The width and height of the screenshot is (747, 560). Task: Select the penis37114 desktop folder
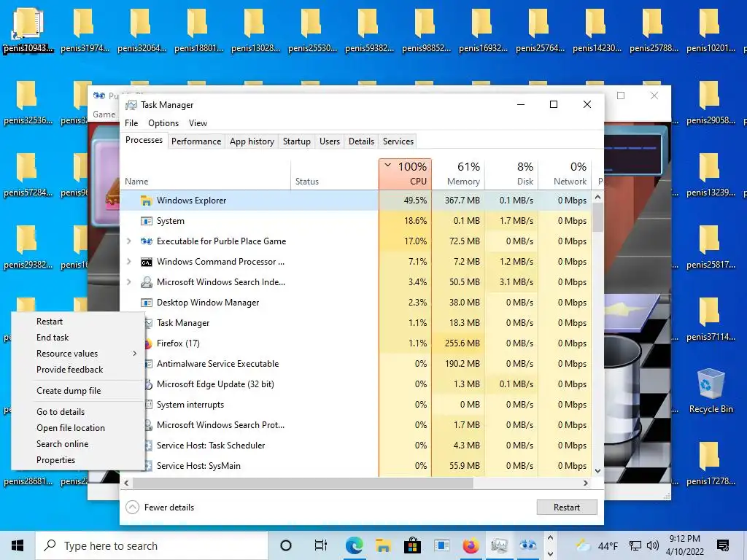711,319
